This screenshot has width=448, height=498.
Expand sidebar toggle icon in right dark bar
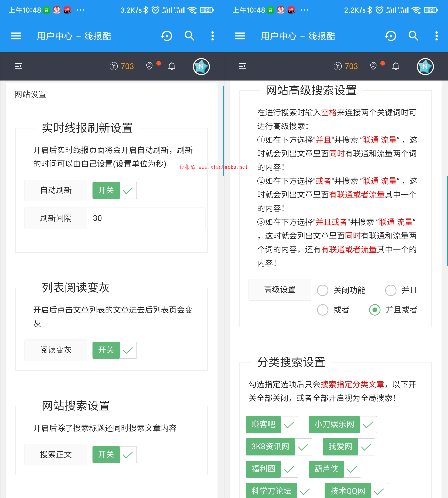tap(242, 66)
